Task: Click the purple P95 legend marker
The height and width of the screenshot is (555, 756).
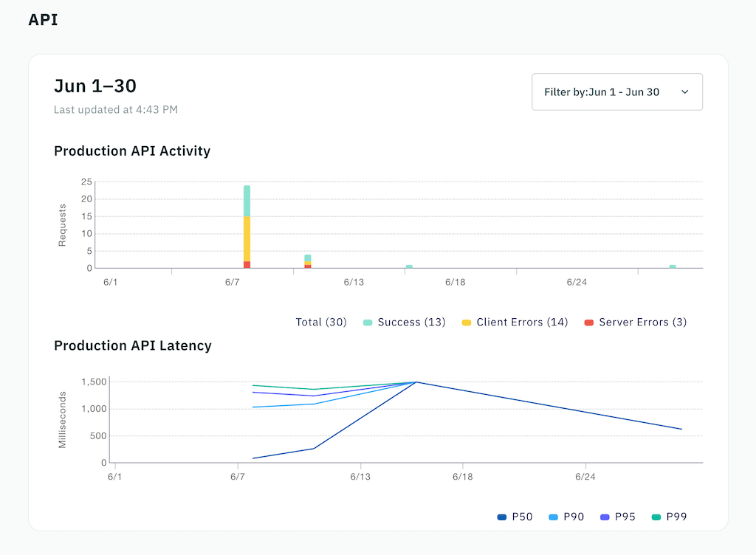Action: tap(606, 517)
